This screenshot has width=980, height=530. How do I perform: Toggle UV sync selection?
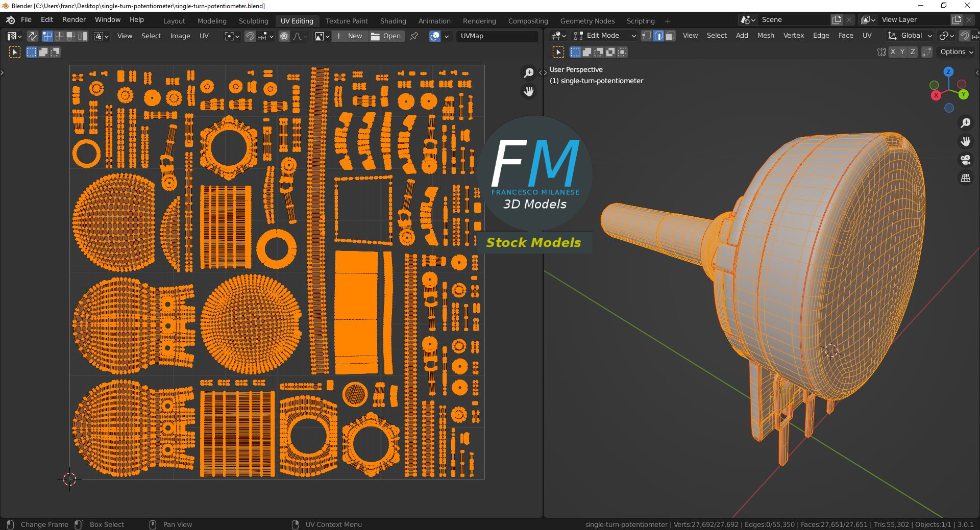(x=32, y=36)
